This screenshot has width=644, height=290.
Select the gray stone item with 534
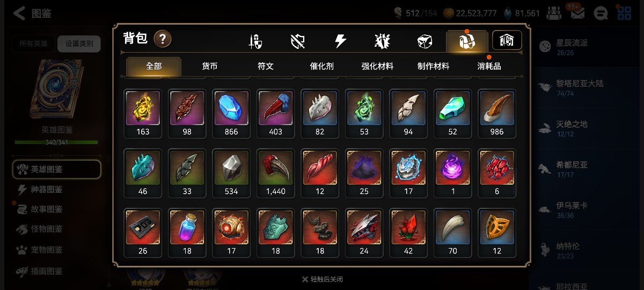point(231,173)
